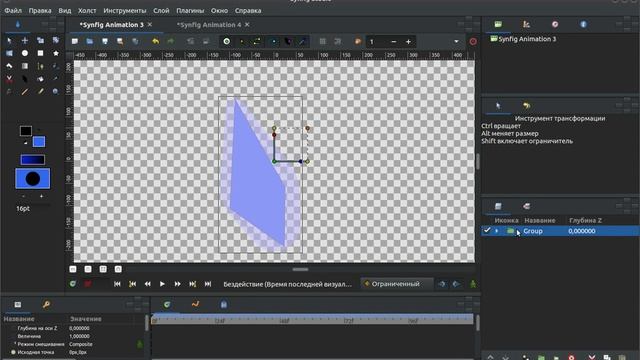Screen dimensions: 640x360
Task: Select the Gradient tool in toolbox
Action: tap(25, 66)
